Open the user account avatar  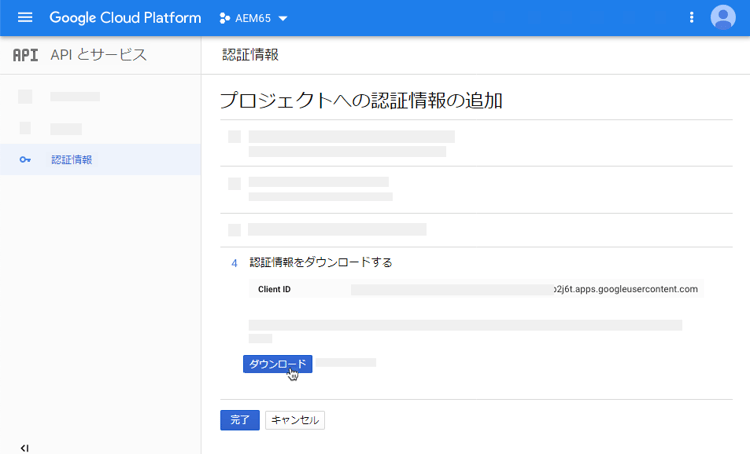(723, 18)
